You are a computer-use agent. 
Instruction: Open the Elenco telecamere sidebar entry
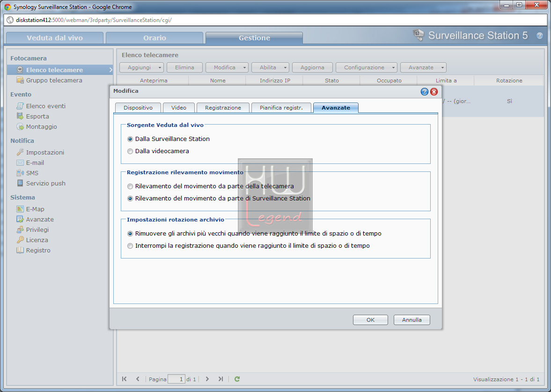[60, 70]
